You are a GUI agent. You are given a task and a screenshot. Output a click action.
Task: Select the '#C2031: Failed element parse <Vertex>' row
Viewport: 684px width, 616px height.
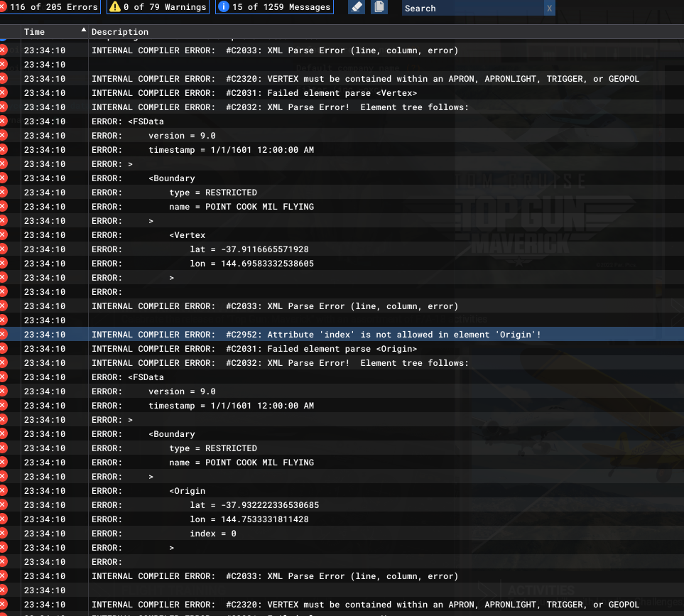click(x=342, y=93)
